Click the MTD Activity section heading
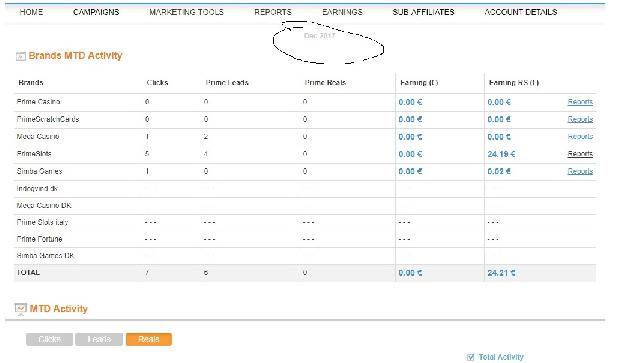This screenshot has width=640, height=363. coord(59,309)
